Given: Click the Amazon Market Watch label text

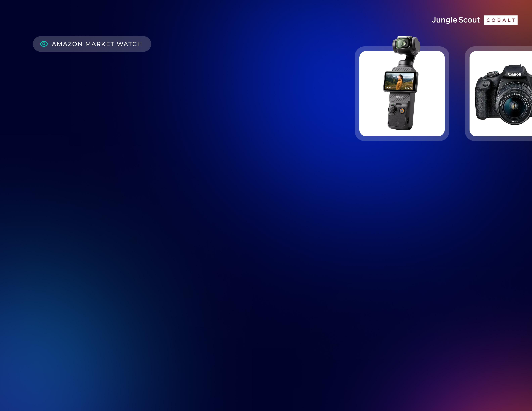Looking at the screenshot, I should [97, 44].
